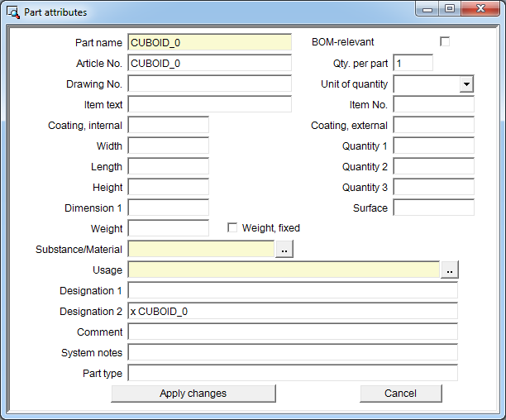Click the Coating, external field
Image resolution: width=506 pixels, height=420 pixels.
(x=433, y=126)
